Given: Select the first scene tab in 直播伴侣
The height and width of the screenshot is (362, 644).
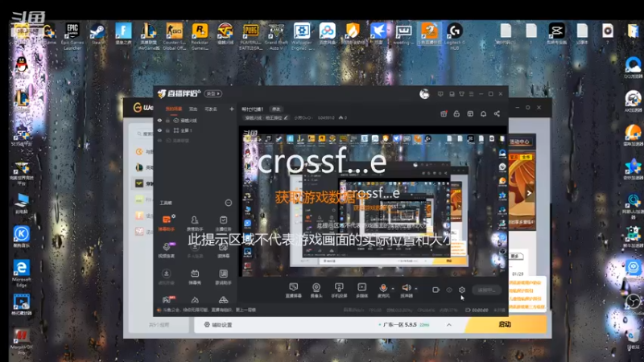Looking at the screenshot, I should coord(174,109).
